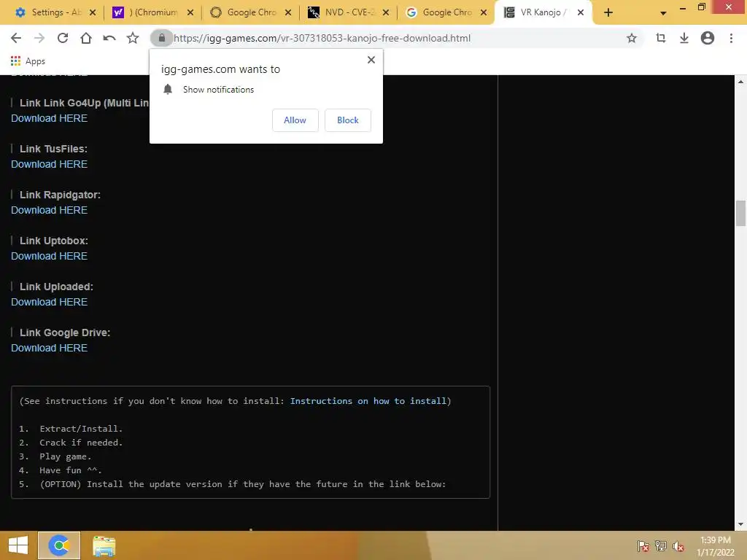Open File Explorer from taskbar
747x560 pixels.
pyautogui.click(x=104, y=546)
